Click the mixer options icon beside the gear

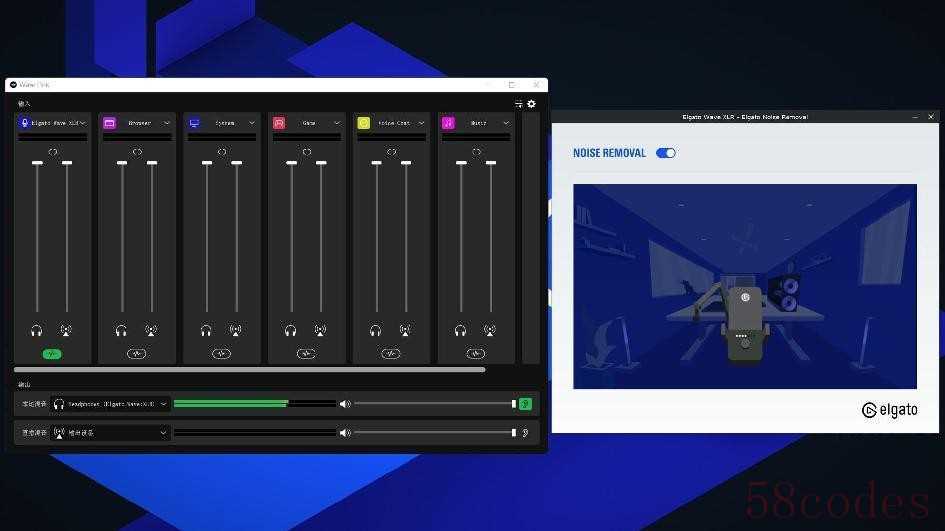[x=518, y=104]
